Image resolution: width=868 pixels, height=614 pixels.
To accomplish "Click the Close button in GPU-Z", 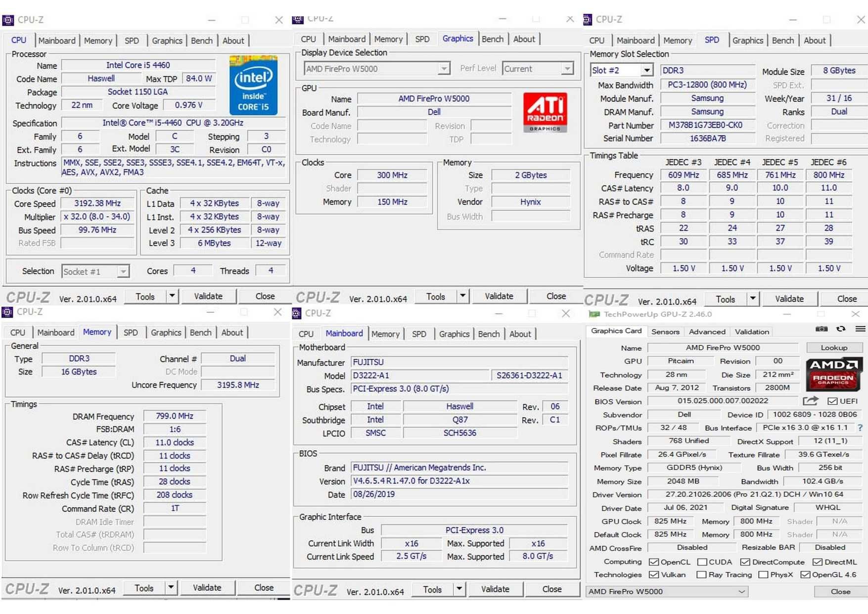I will 840,591.
